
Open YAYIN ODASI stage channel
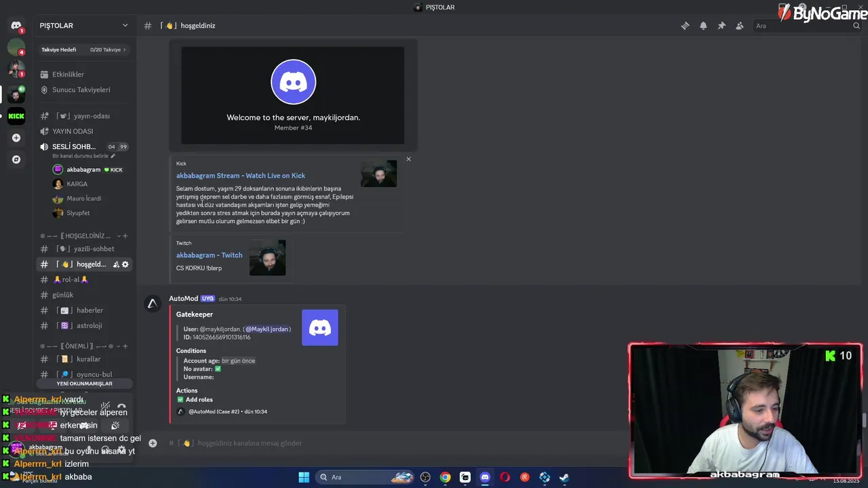[x=84, y=131]
